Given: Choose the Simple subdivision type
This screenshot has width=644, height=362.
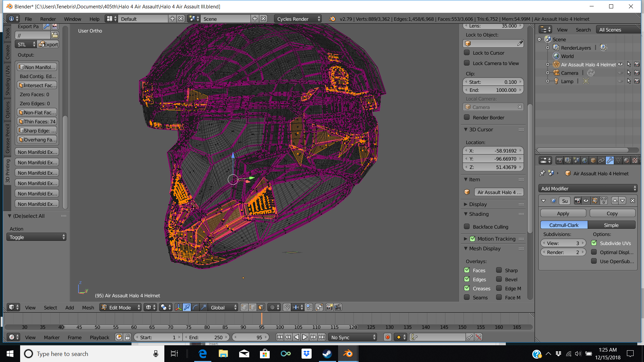Looking at the screenshot, I should (x=611, y=225).
